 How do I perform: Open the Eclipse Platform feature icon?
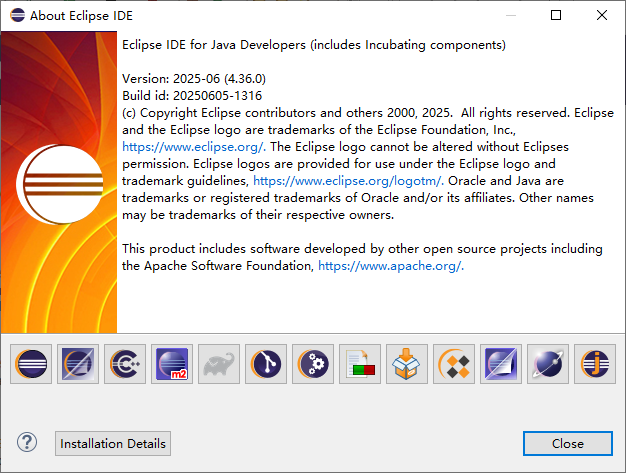tap(31, 364)
